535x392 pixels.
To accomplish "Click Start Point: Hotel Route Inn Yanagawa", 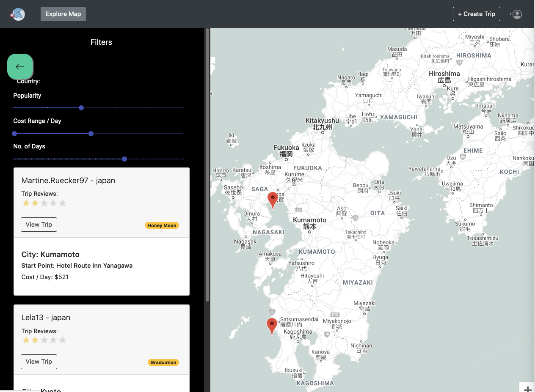I will pyautogui.click(x=77, y=266).
